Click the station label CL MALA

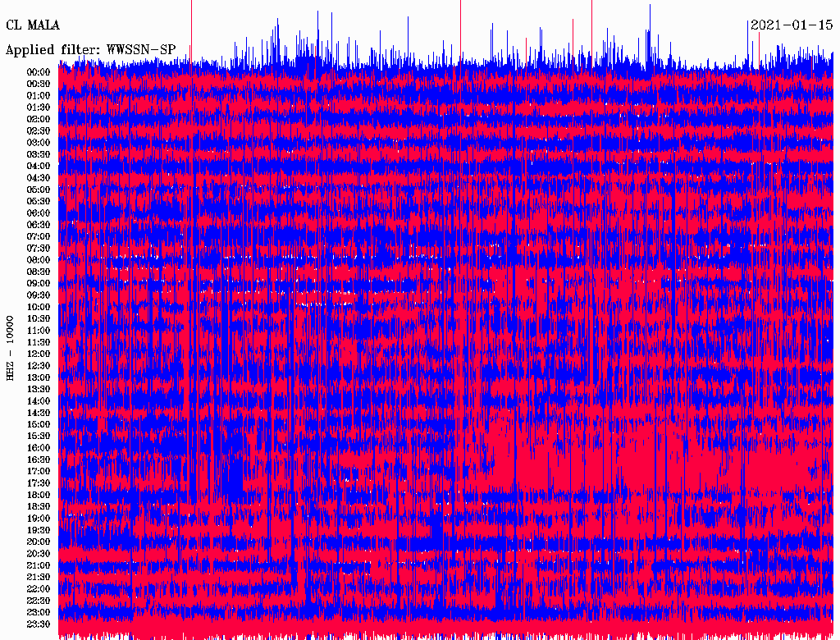tap(33, 25)
